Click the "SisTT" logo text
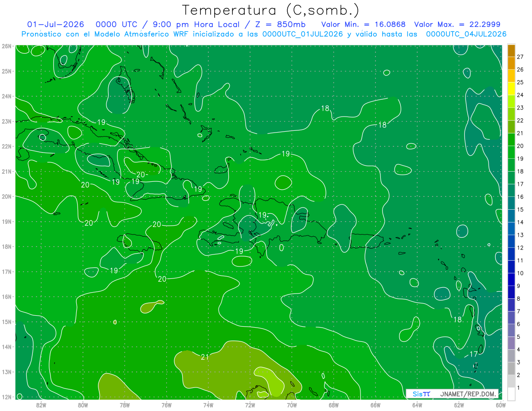Screen dimensions: 532x411 coord(421,394)
